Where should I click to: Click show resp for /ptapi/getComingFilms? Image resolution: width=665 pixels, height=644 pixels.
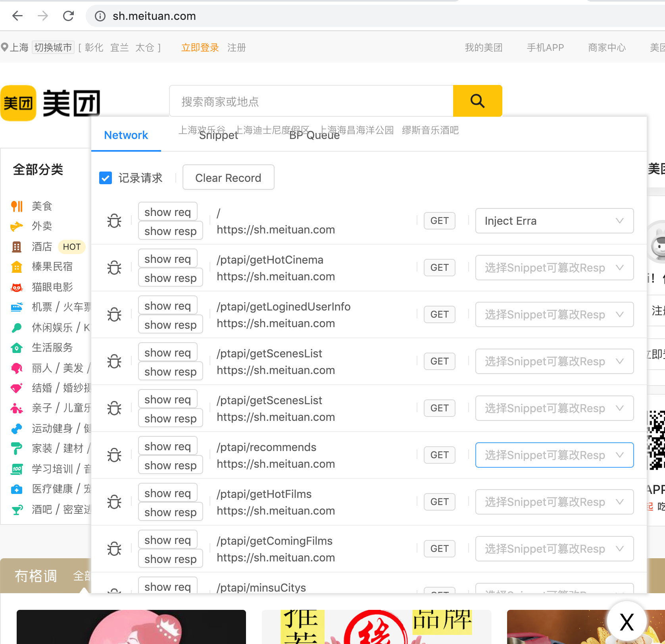[170, 559]
